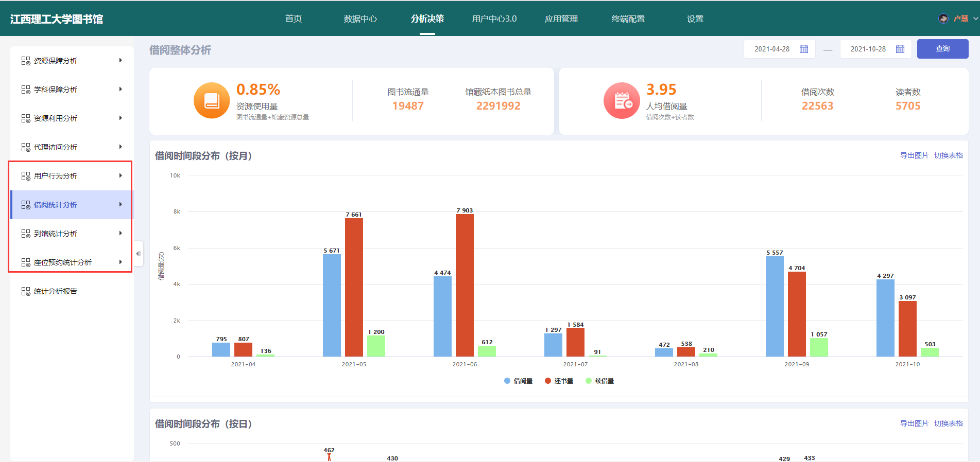
Task: Click the 用户行为分析 sidebar grid icon
Action: click(x=26, y=176)
